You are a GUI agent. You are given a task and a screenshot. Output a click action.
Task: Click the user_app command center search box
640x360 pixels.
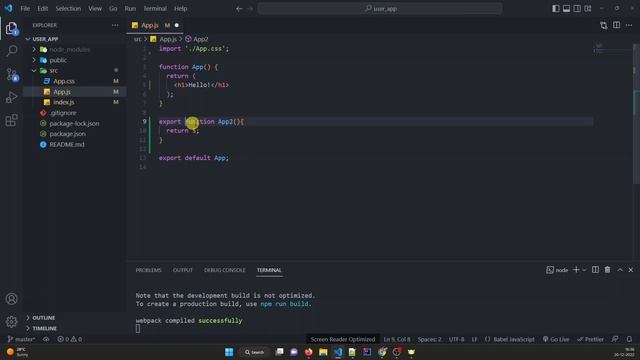380,9
